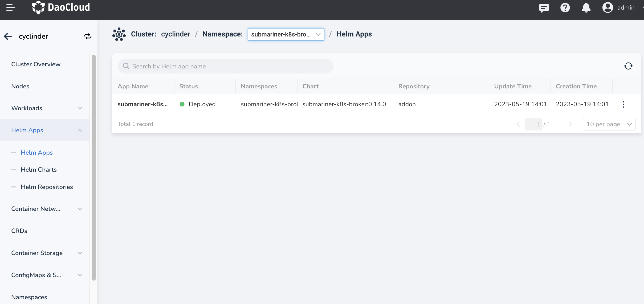Open the notifications bell
Viewport: 644px width, 304px height.
pos(586,8)
